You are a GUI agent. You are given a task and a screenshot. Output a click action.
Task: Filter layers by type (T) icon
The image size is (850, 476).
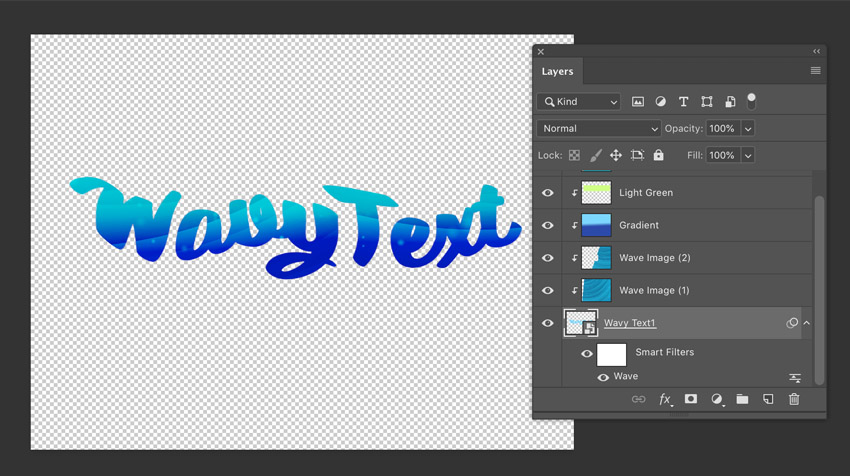[684, 102]
